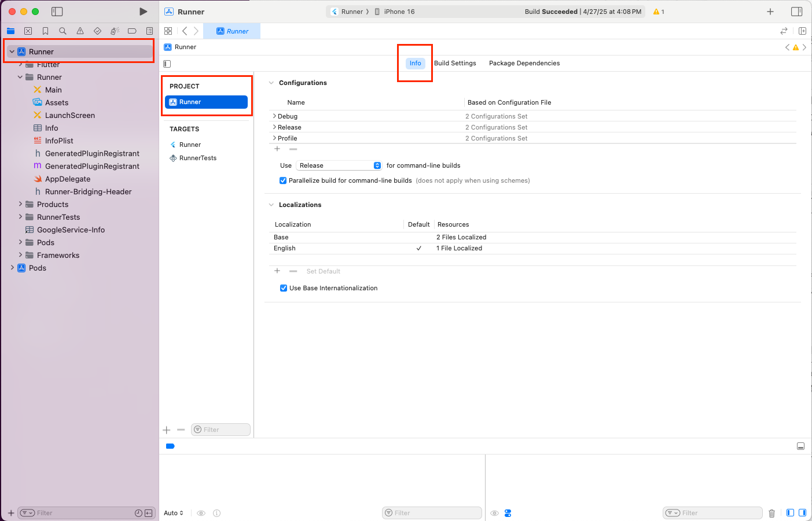Choose the iPhone 16 run destination
This screenshot has height=521, width=812.
pos(395,12)
